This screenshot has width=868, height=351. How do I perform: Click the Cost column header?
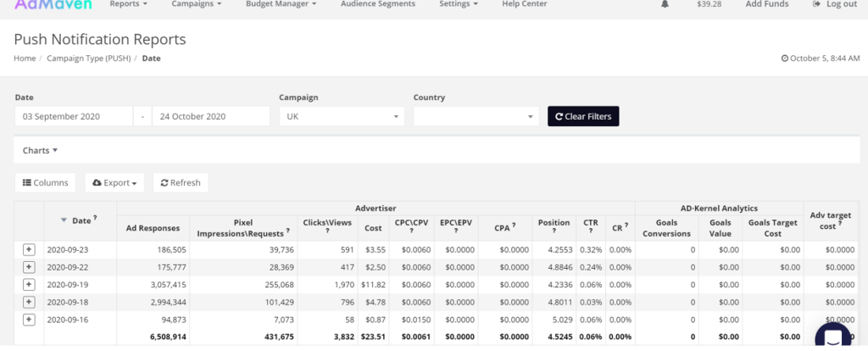[x=373, y=228]
